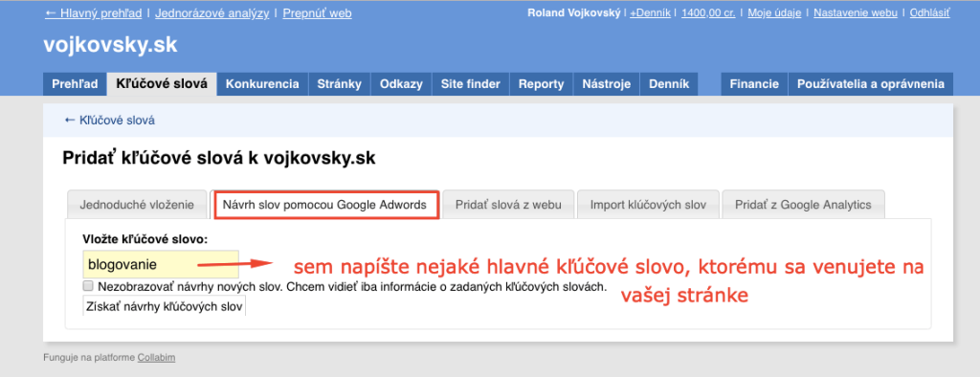The image size is (980, 377).
Task: Switch to Pridať z Google Analytics tab
Action: click(x=803, y=205)
